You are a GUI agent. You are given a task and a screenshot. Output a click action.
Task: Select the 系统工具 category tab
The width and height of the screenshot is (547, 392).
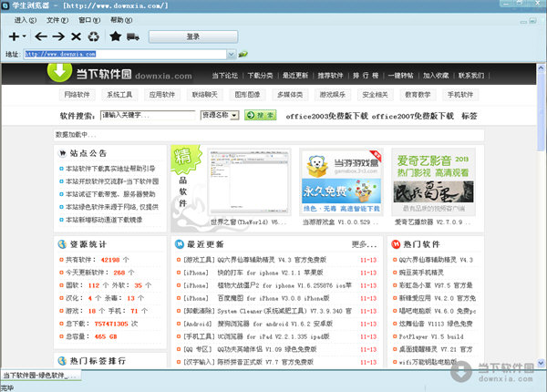119,95
